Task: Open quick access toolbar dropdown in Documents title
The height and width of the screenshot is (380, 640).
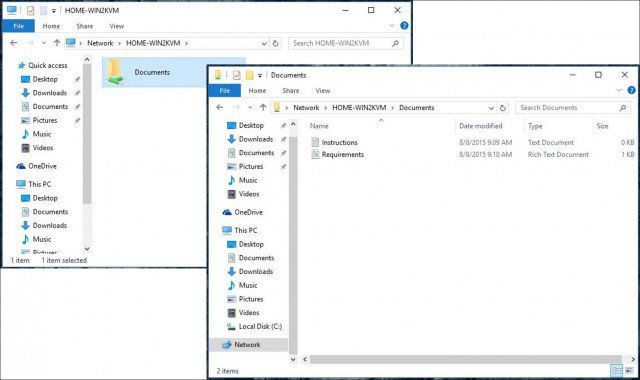Action: (x=260, y=76)
